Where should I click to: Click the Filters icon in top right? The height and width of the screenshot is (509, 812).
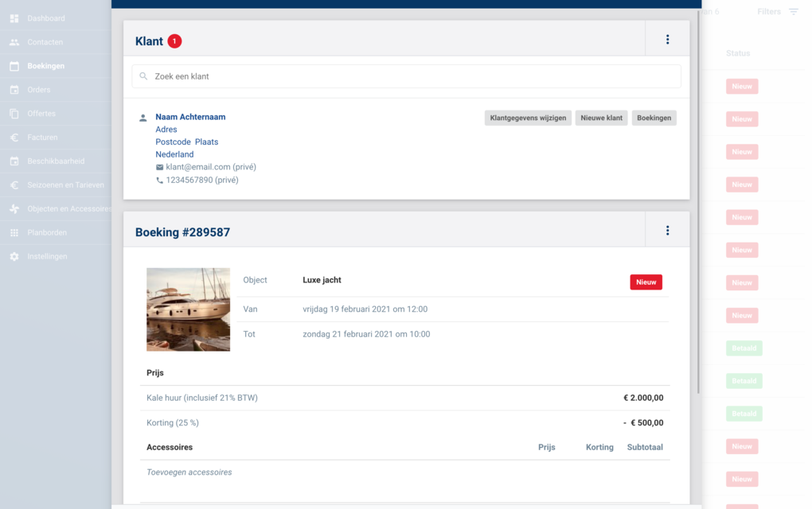tap(793, 12)
